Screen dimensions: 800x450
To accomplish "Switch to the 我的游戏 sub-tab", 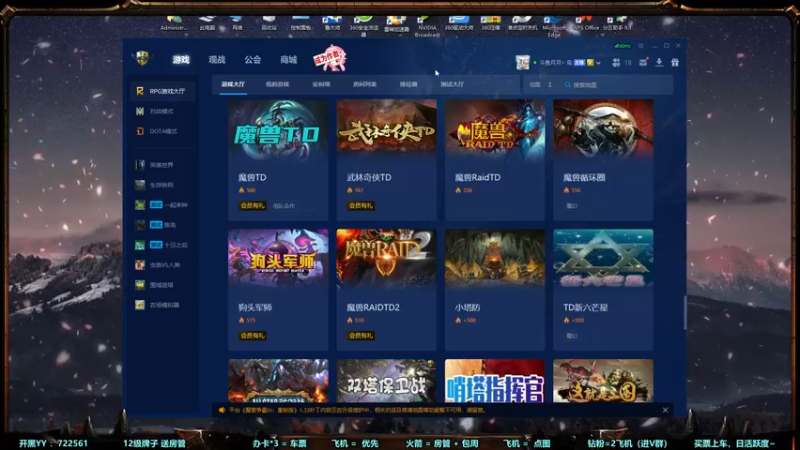I will (277, 84).
